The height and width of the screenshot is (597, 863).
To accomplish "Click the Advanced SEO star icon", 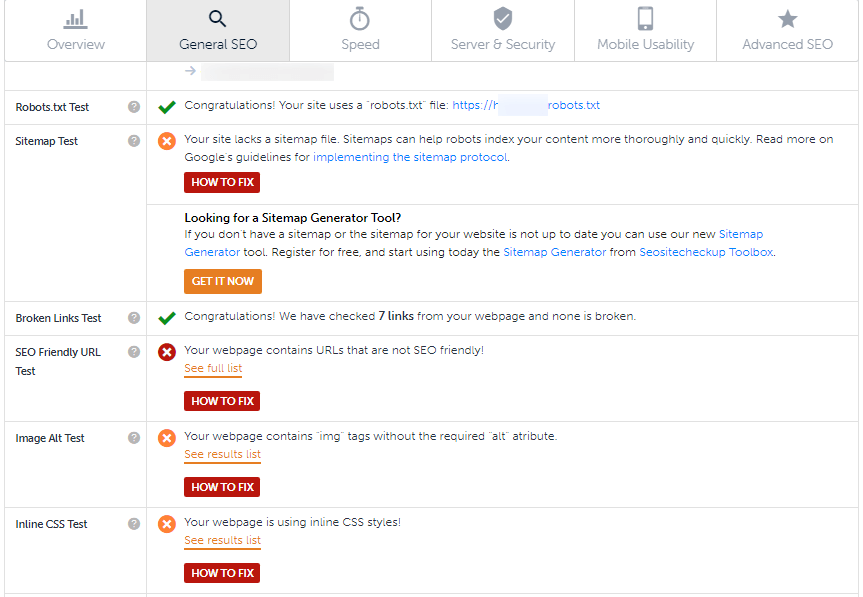I will click(x=787, y=19).
